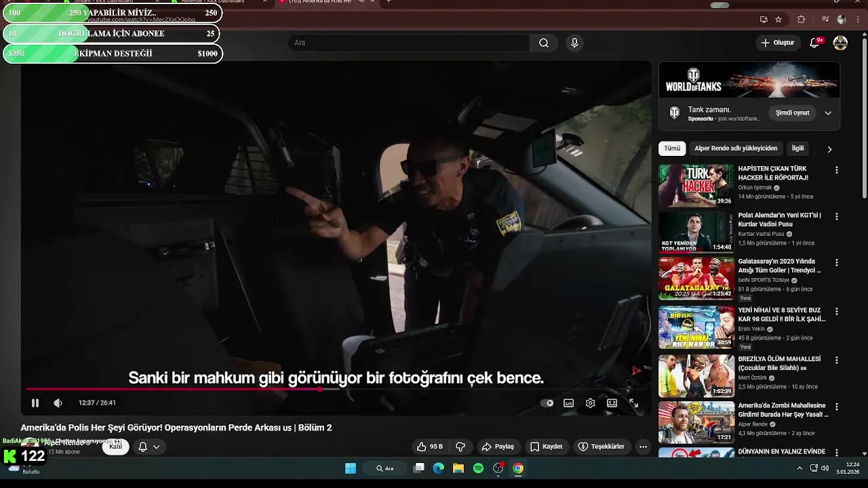
Task: Open the player settings gear
Action: pos(590,403)
